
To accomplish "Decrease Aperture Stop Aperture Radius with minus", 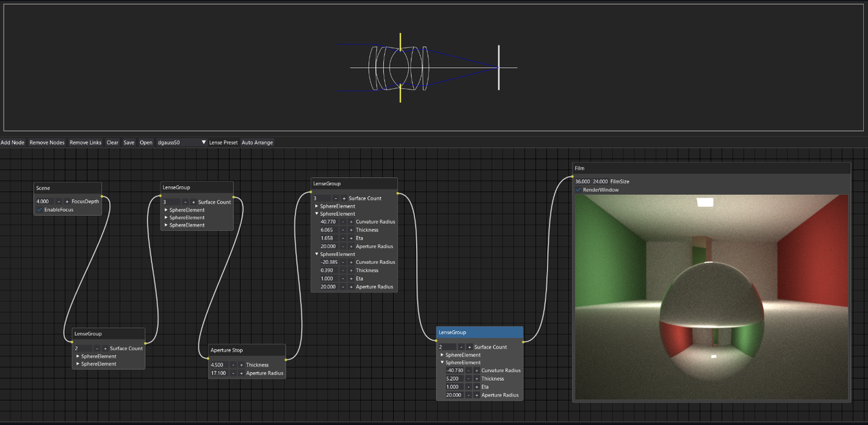I will click(x=233, y=373).
